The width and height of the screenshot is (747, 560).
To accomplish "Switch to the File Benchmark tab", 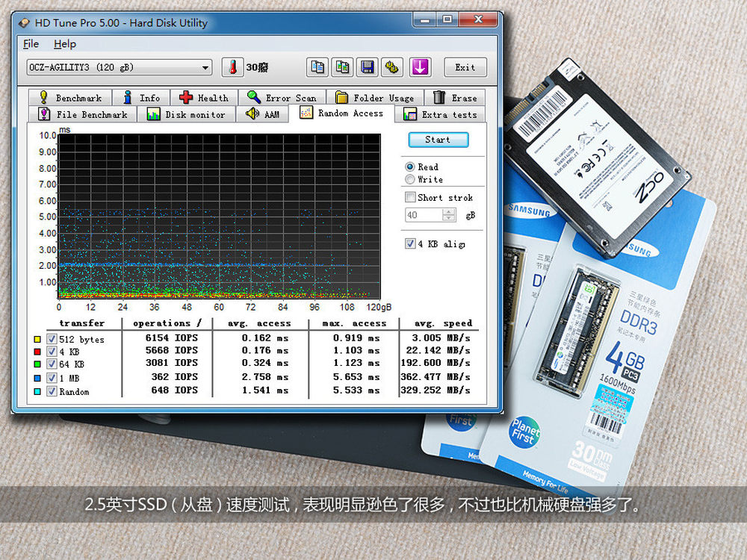I will 82,114.
